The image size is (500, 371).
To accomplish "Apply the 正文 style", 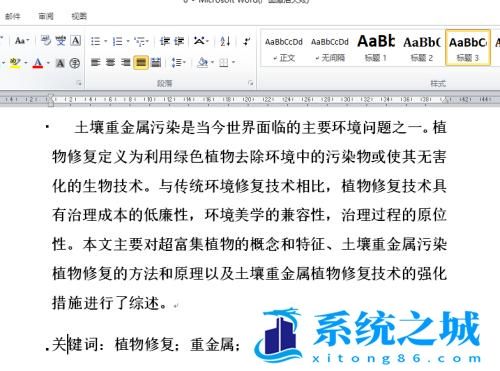I will [x=284, y=48].
